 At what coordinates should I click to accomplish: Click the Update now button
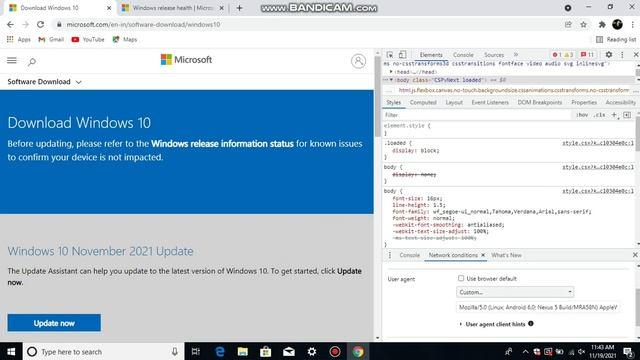click(54, 323)
